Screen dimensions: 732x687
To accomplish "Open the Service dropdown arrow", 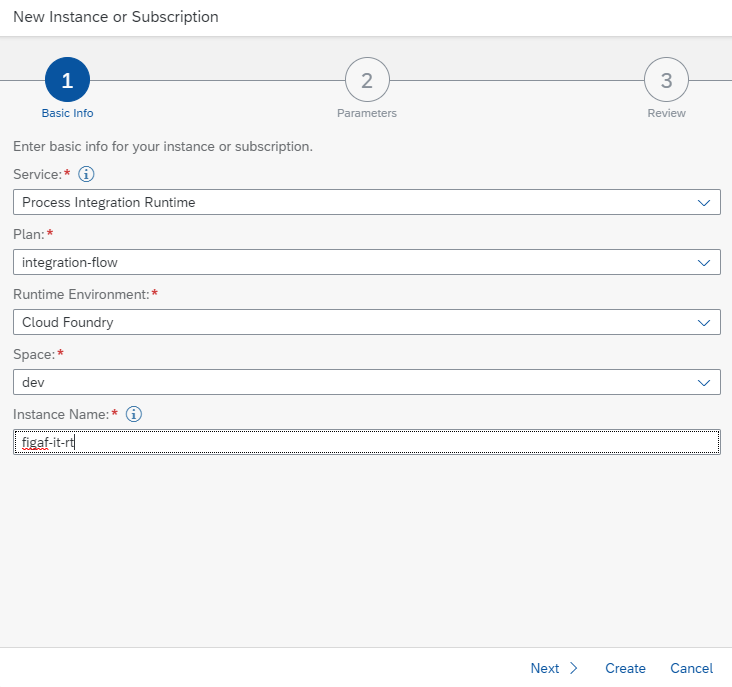I will tap(704, 203).
